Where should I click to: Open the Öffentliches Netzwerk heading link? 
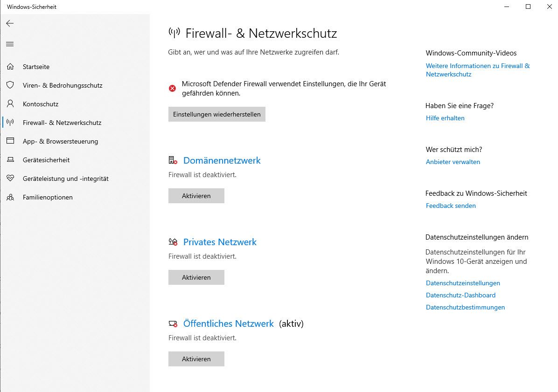[x=228, y=323]
